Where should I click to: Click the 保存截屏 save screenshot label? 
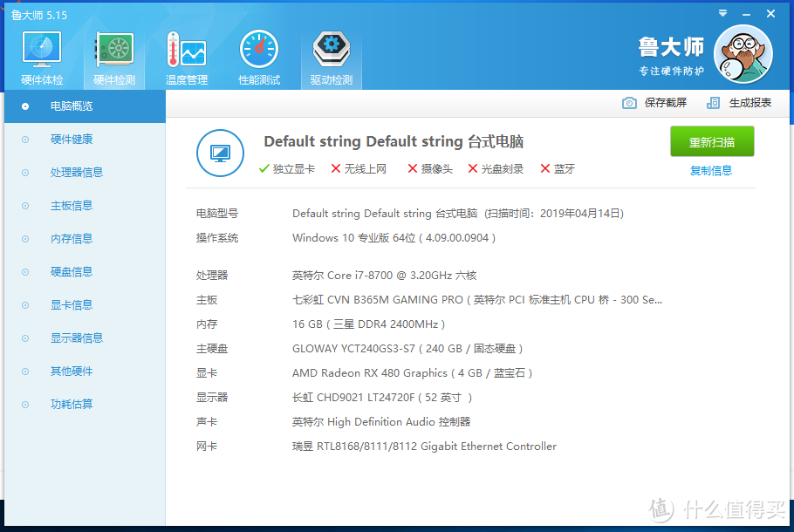(666, 103)
